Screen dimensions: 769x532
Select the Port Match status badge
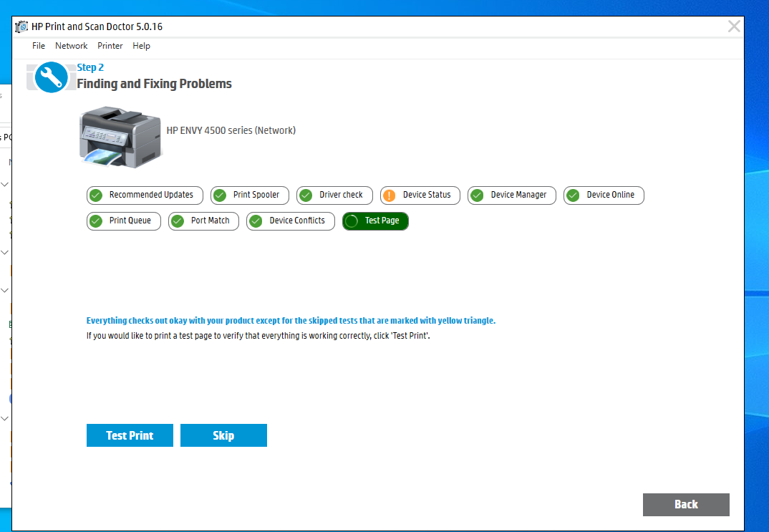pyautogui.click(x=203, y=221)
